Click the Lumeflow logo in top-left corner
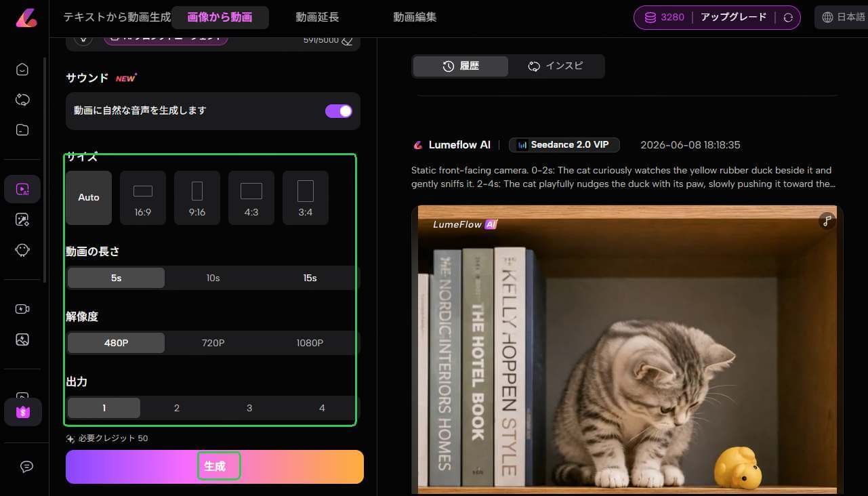The image size is (868, 496). pos(26,17)
